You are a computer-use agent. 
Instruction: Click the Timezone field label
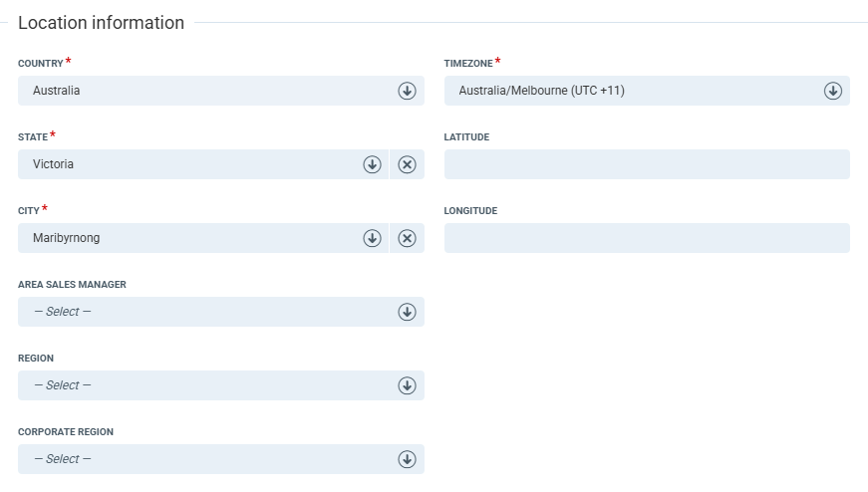tap(468, 64)
